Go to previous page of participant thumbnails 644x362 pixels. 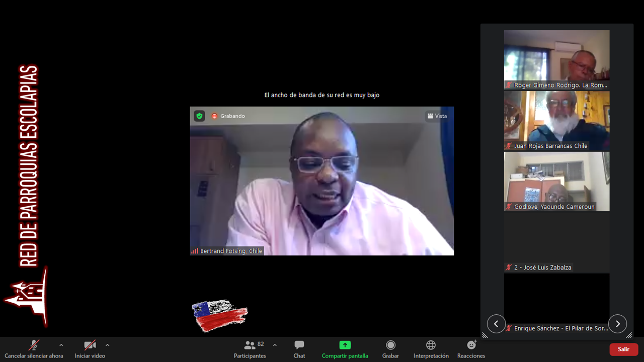pos(496,324)
